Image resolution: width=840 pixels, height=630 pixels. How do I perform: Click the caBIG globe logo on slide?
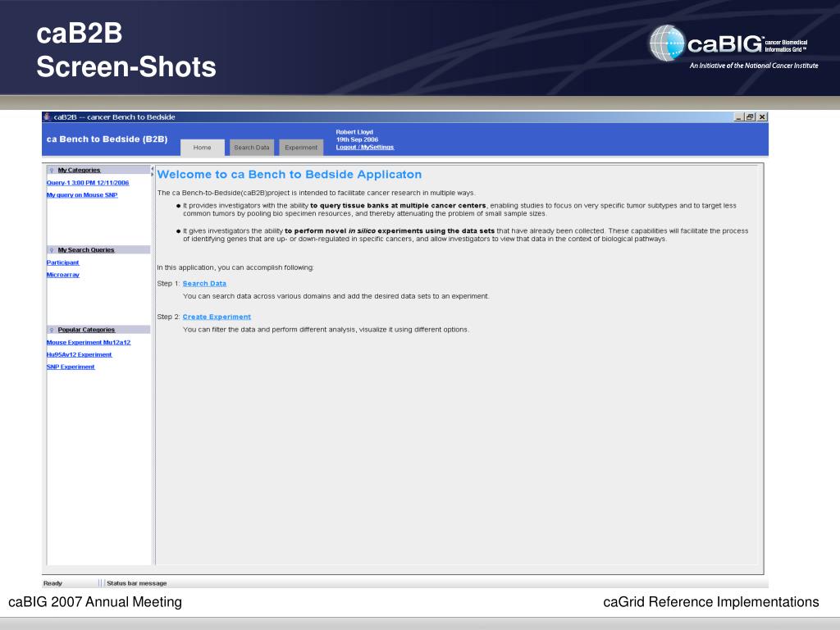tap(667, 43)
